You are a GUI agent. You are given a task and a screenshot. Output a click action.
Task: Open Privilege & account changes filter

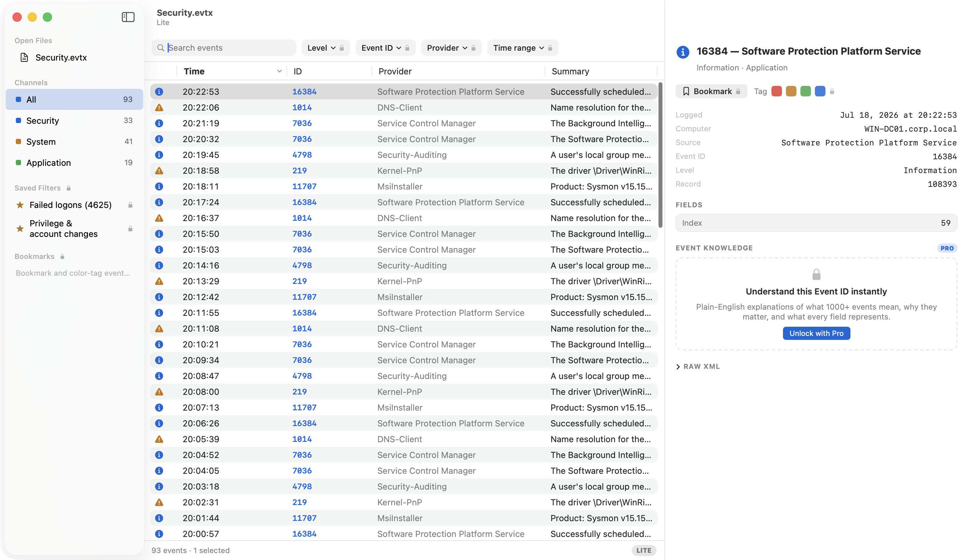tap(74, 229)
